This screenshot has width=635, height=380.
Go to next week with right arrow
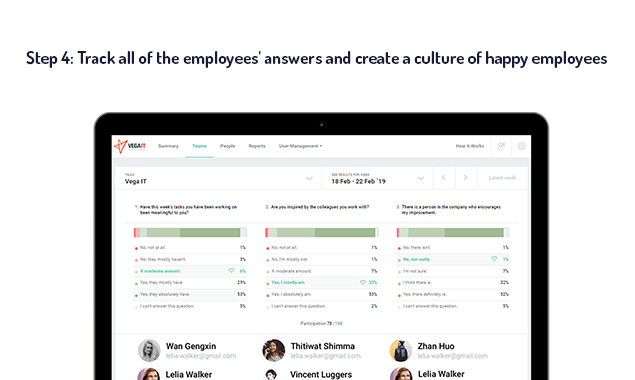pyautogui.click(x=466, y=178)
